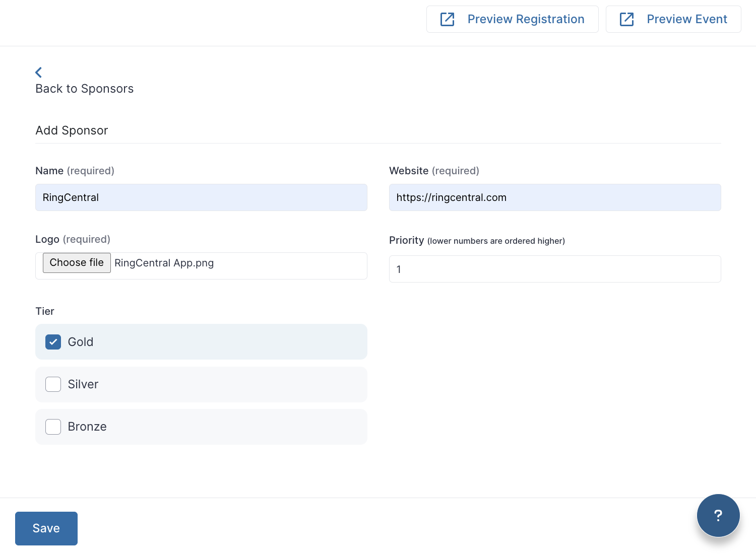Uncheck the Gold tier checkbox
The width and height of the screenshot is (756, 554).
point(53,342)
